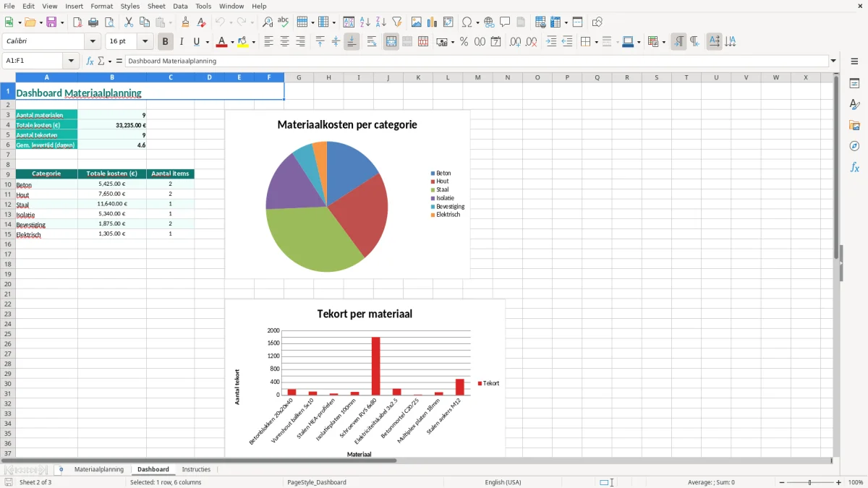Click the zoom out minus button
The height and width of the screenshot is (488, 868).
click(781, 482)
